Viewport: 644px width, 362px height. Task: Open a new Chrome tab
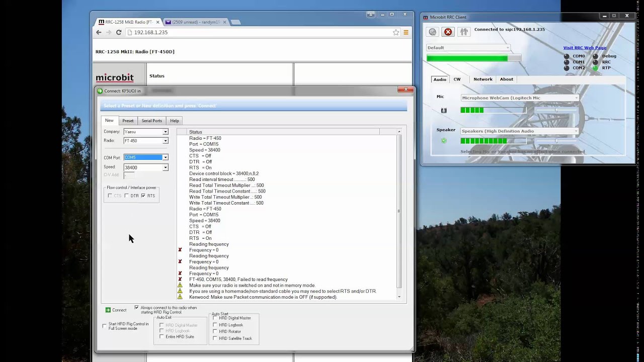(x=235, y=22)
